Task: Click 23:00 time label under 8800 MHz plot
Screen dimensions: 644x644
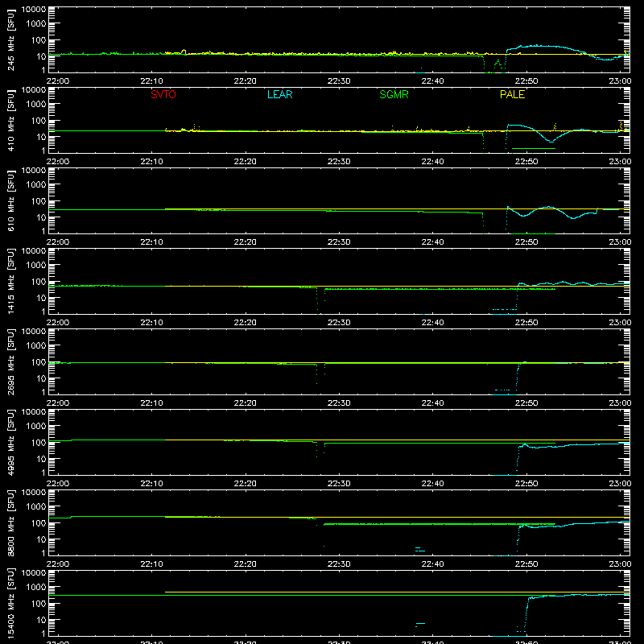Action: [x=620, y=564]
